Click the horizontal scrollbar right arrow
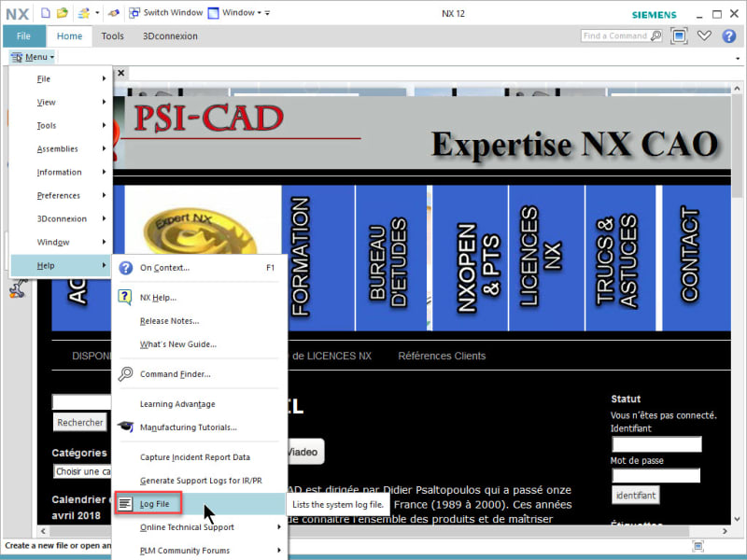The height and width of the screenshot is (560, 747). pos(726,530)
